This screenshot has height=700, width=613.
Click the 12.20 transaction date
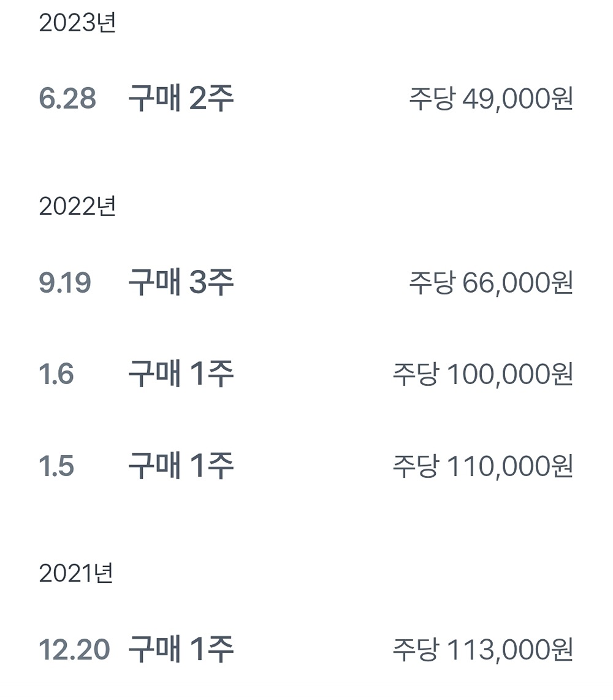click(74, 650)
